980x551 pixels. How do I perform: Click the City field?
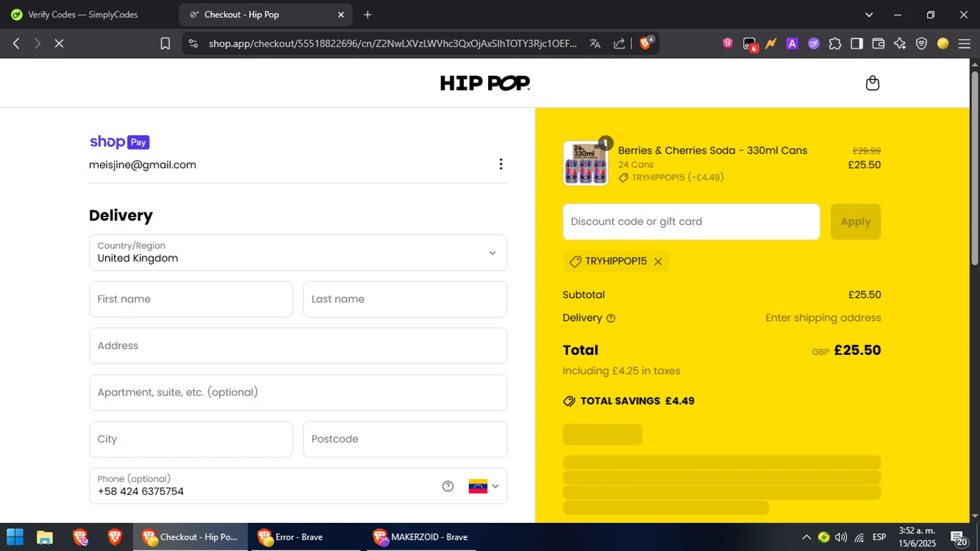click(191, 439)
